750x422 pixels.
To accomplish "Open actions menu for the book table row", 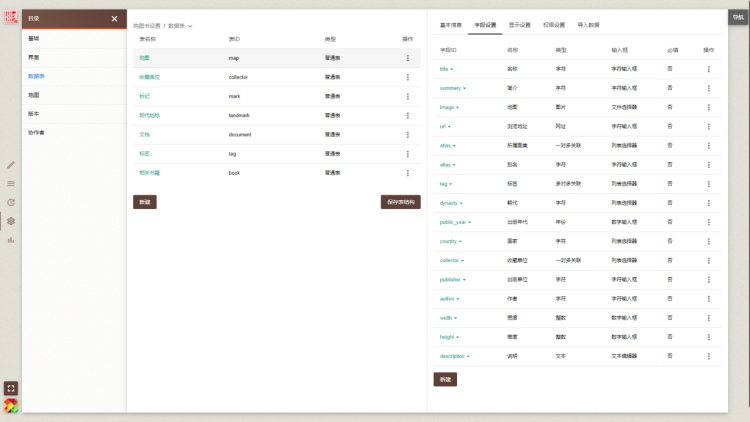I will 408,173.
